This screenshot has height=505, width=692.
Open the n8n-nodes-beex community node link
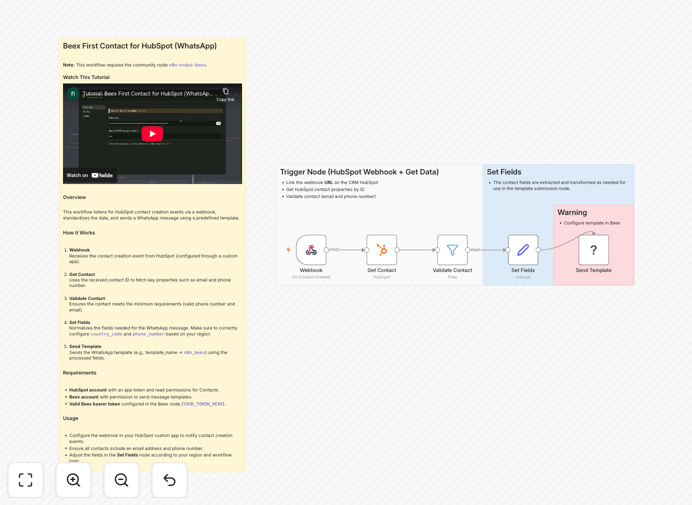click(188, 65)
